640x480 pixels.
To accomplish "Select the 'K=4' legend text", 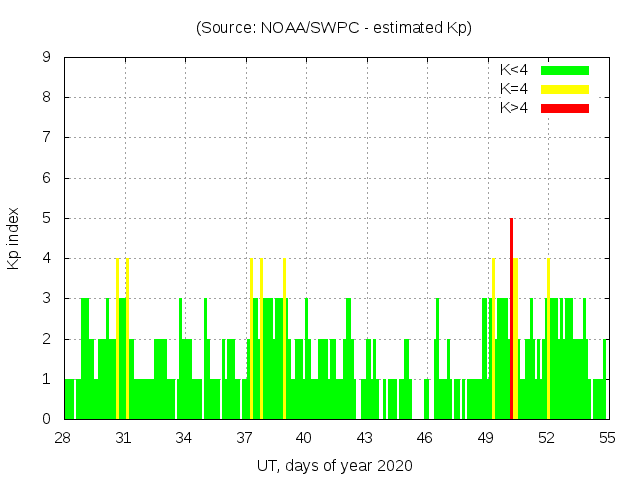I will pyautogui.click(x=514, y=89).
